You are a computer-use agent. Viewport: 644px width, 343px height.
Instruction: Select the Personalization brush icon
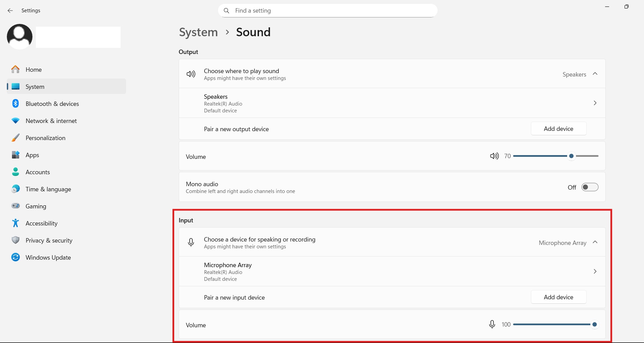pos(15,138)
